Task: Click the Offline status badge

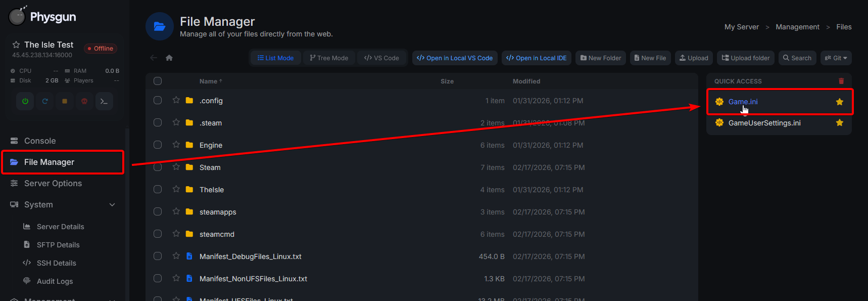Action: 100,49
